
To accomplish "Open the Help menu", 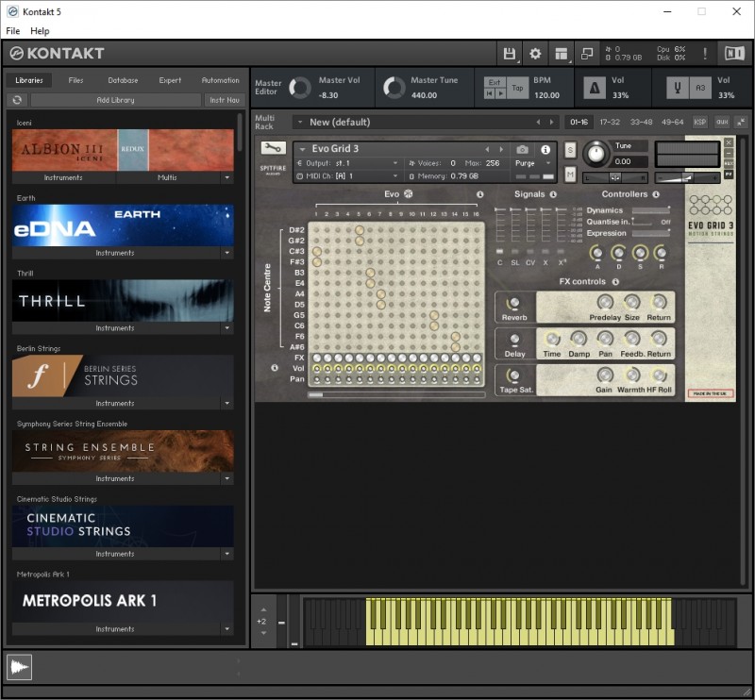I will [x=40, y=31].
